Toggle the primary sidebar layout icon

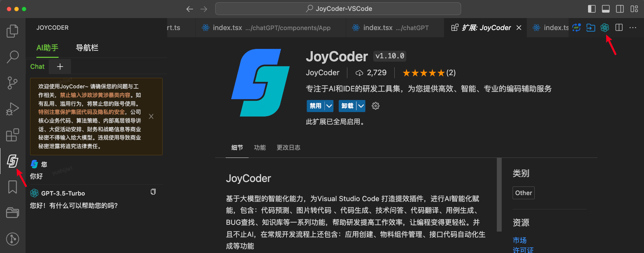point(592,9)
